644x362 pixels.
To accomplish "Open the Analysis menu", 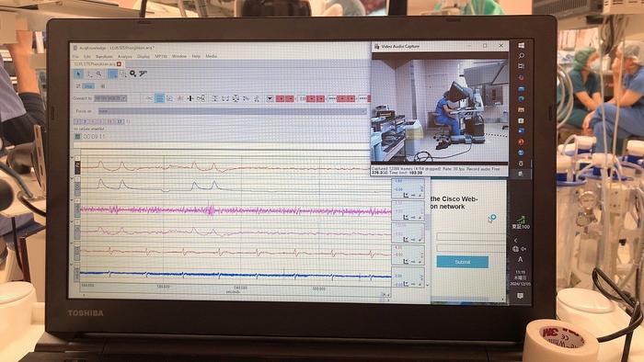I will (x=125, y=56).
